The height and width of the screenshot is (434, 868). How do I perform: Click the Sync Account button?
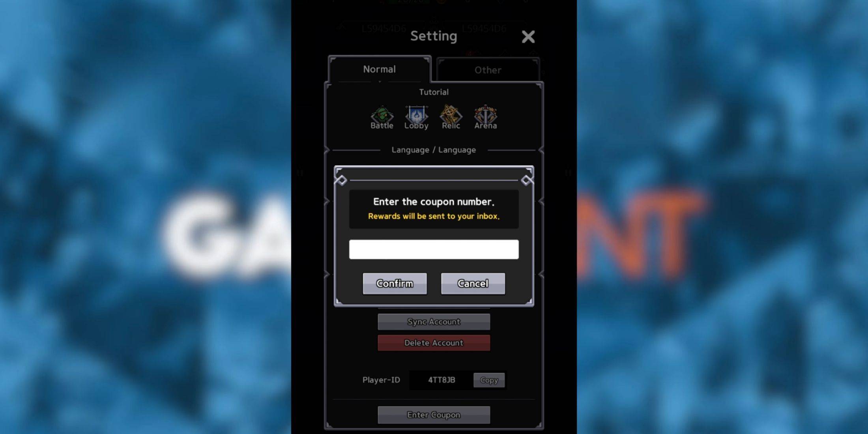(434, 321)
